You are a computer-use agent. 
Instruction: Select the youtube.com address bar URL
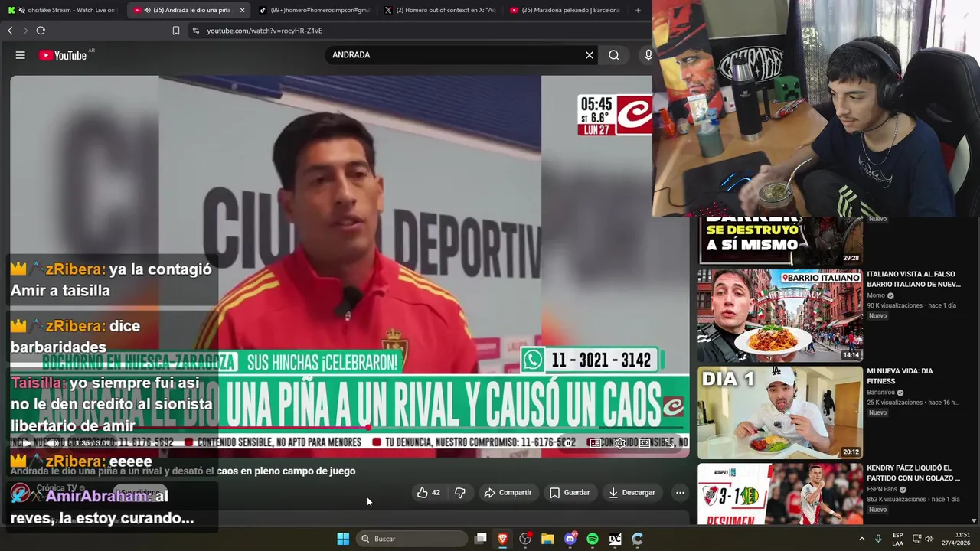264,31
